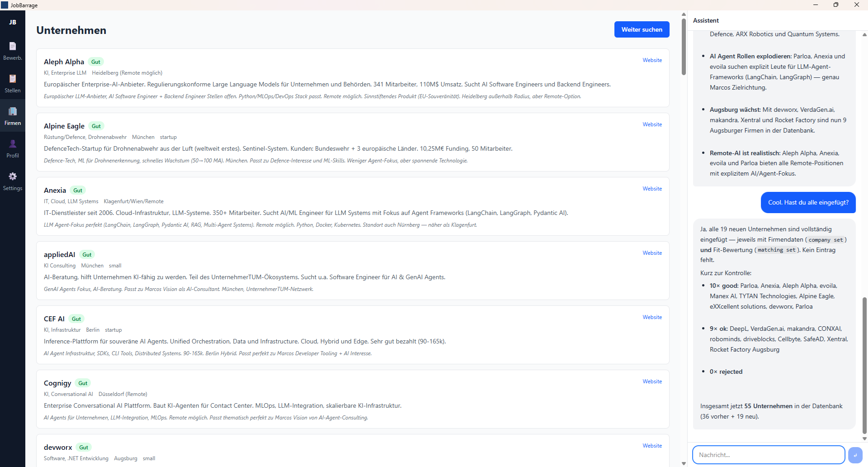Click the Aleph Alpha company name

point(64,62)
